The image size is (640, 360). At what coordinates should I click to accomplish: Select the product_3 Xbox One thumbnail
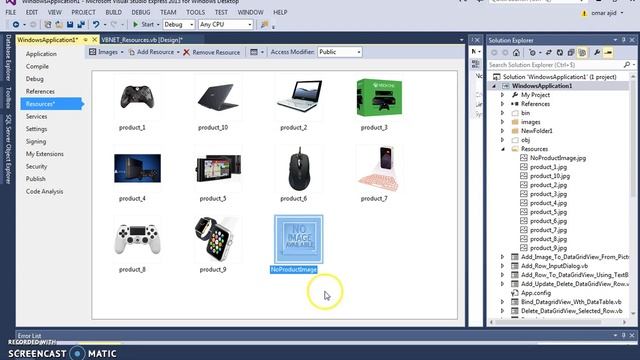click(379, 97)
